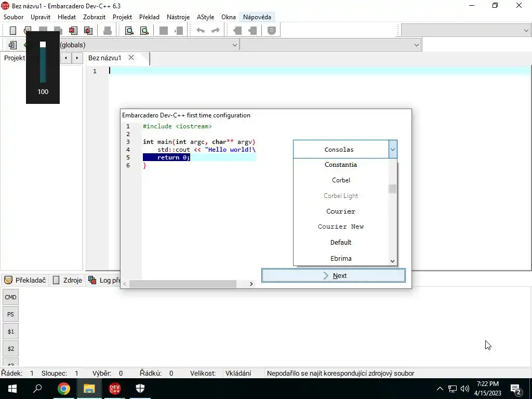The image size is (532, 399).
Task: Open the Windows Start menu
Action: (x=12, y=389)
